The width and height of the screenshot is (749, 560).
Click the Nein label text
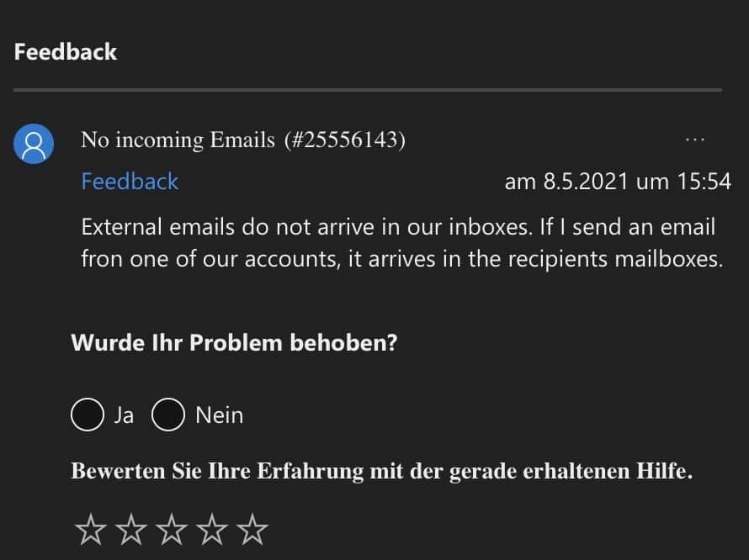coord(219,415)
